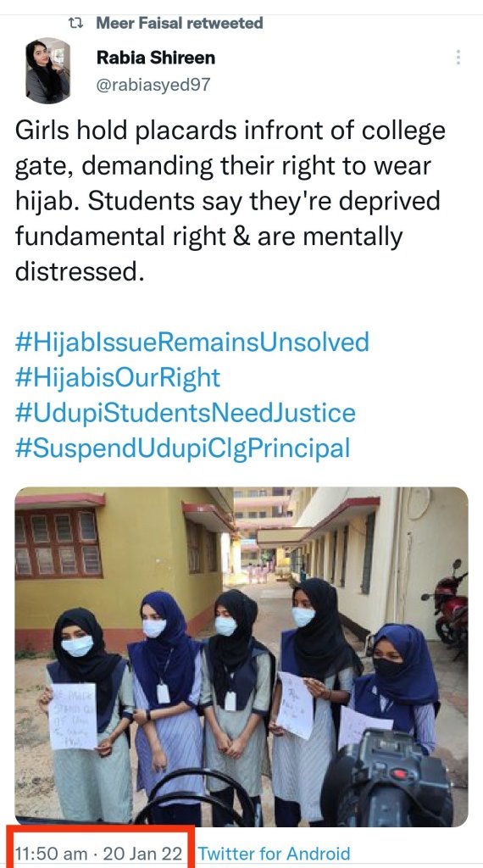
Task: Click the yellow building window in the photo
Action: [58, 543]
